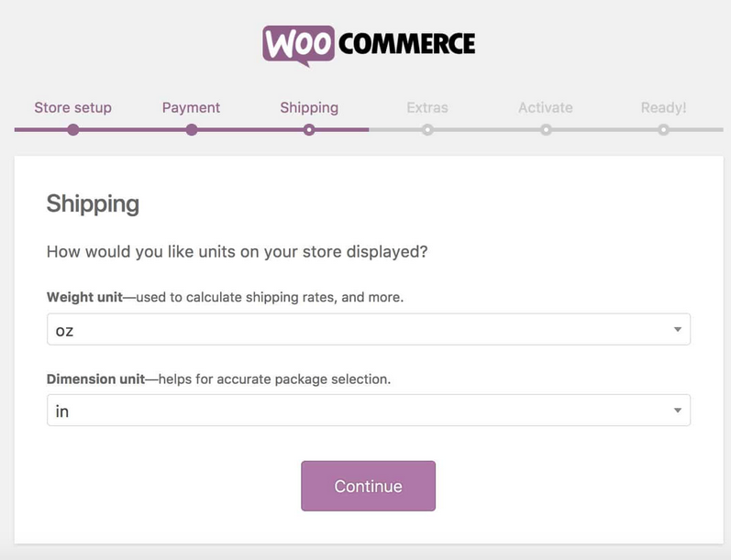The width and height of the screenshot is (731, 560).
Task: Jump to the Extras step label
Action: (427, 107)
